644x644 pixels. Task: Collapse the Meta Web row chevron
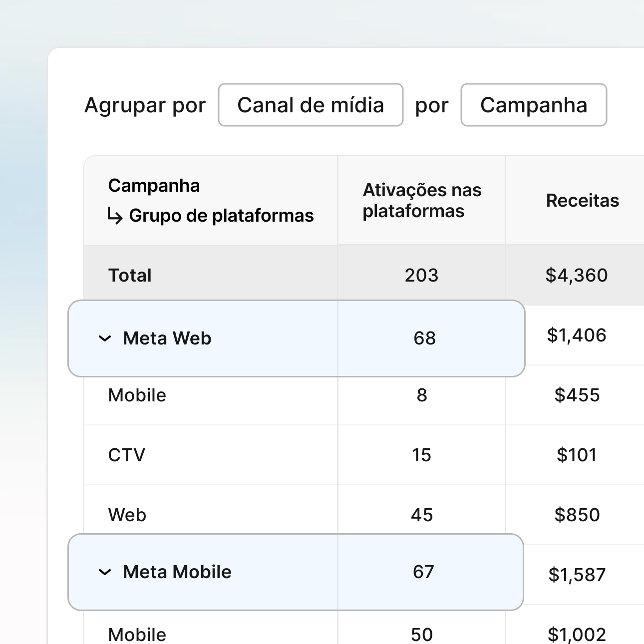[105, 338]
